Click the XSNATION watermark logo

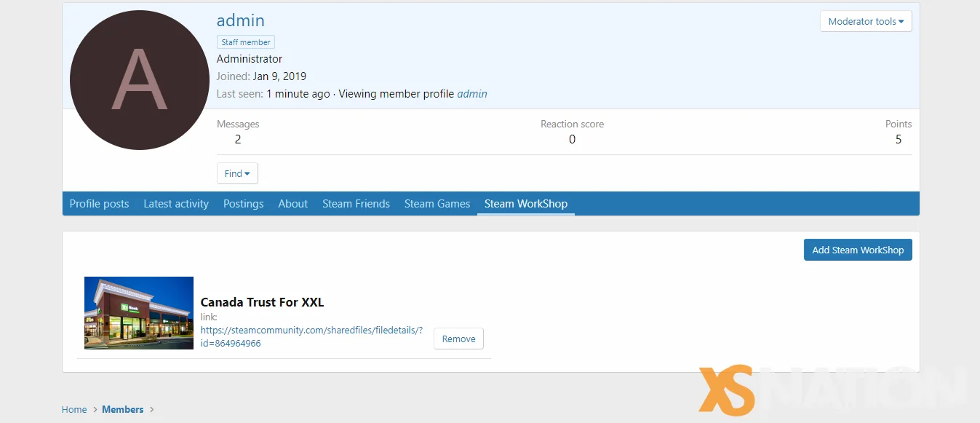[x=833, y=391]
